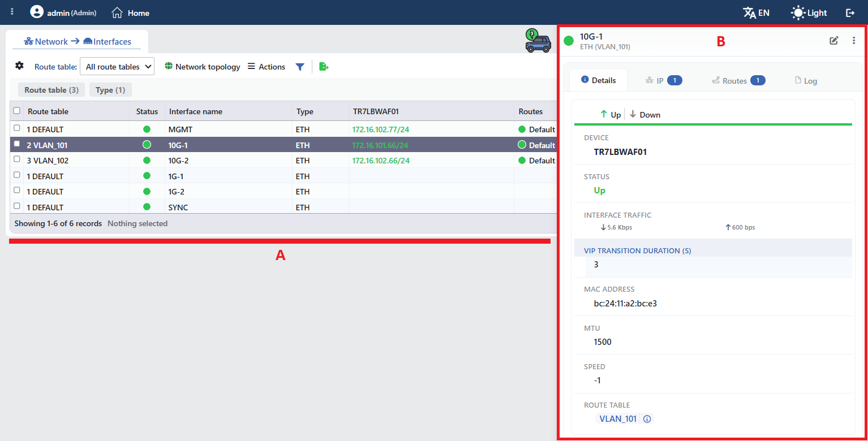Image resolution: width=868 pixels, height=441 pixels.
Task: Open the Network → Interfaces breadcrumb tab
Action: [x=77, y=41]
